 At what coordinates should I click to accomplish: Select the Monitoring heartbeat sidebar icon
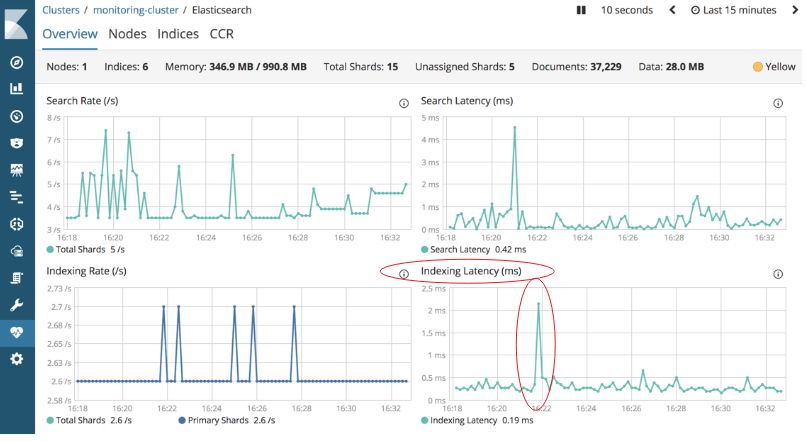tap(16, 333)
